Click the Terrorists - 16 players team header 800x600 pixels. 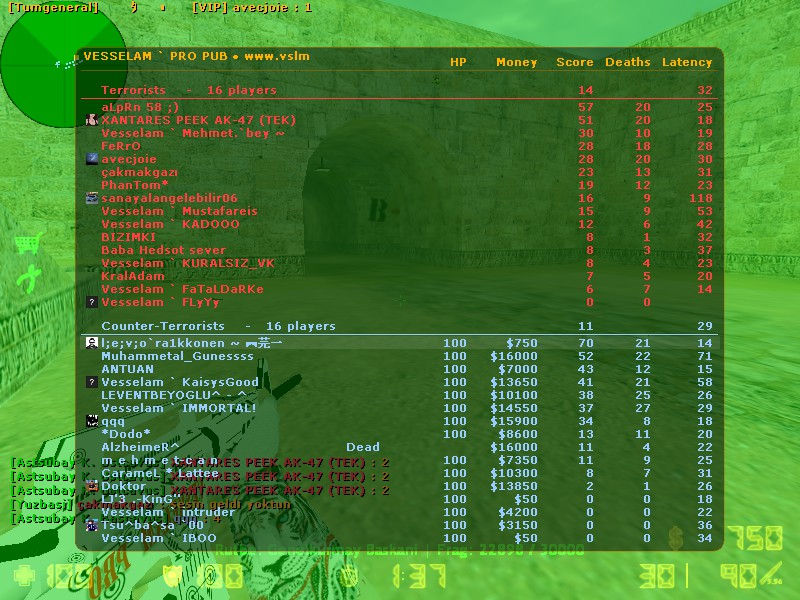click(189, 90)
